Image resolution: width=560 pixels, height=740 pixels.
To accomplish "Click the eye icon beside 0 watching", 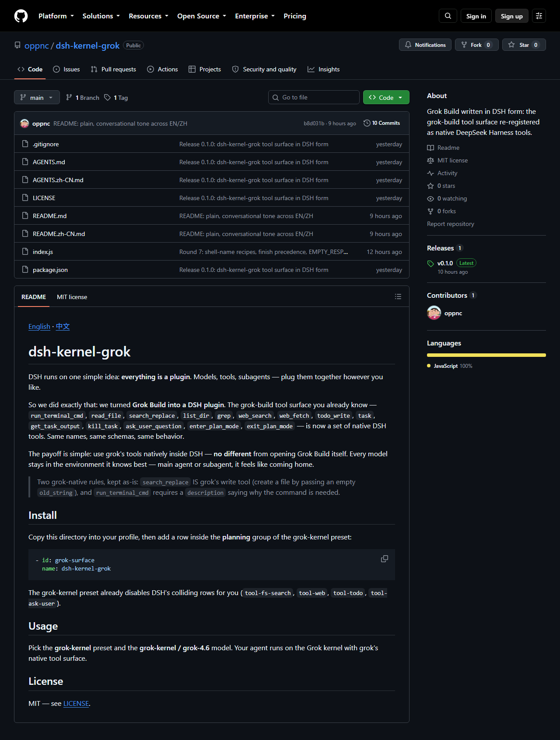I will 430,198.
